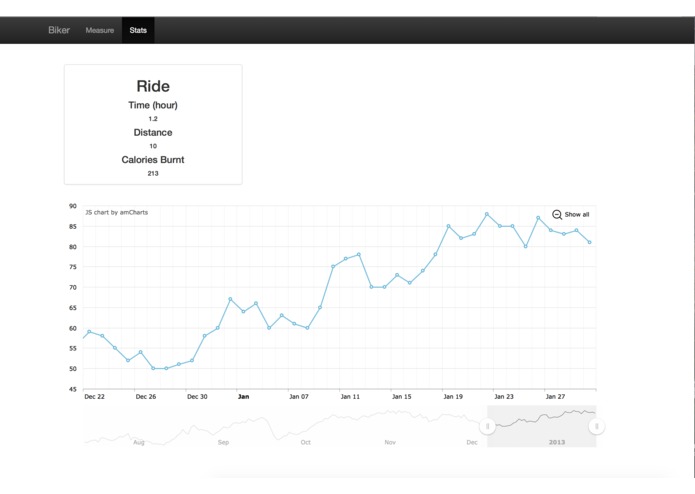This screenshot has width=695, height=494.
Task: Click the Jan 19 axis label
Action: point(453,397)
